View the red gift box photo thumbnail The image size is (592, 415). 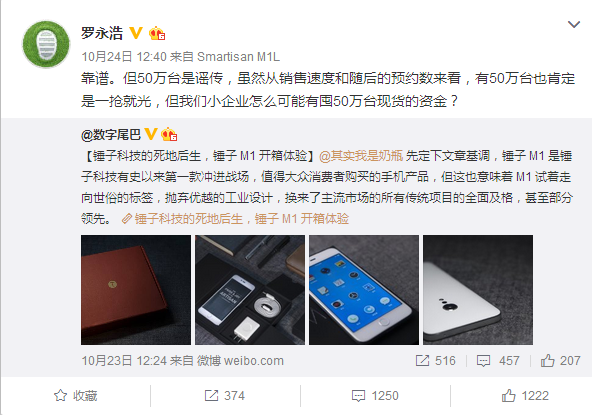pyautogui.click(x=136, y=290)
